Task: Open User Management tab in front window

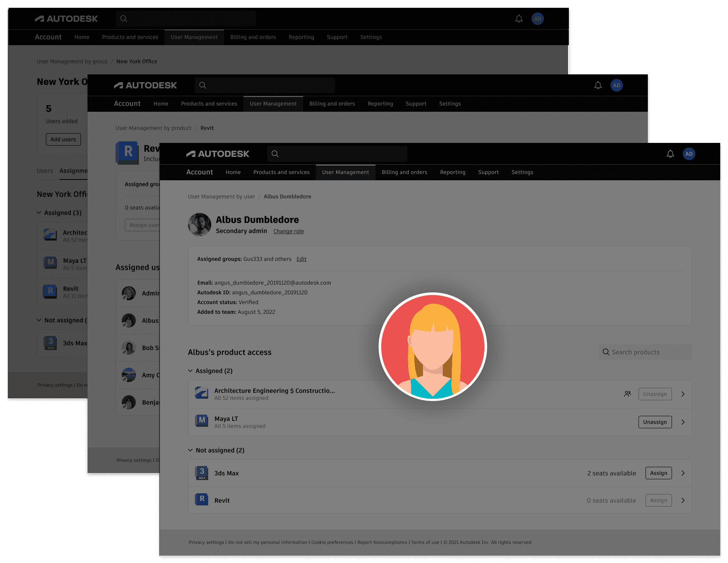Action: coord(346,172)
